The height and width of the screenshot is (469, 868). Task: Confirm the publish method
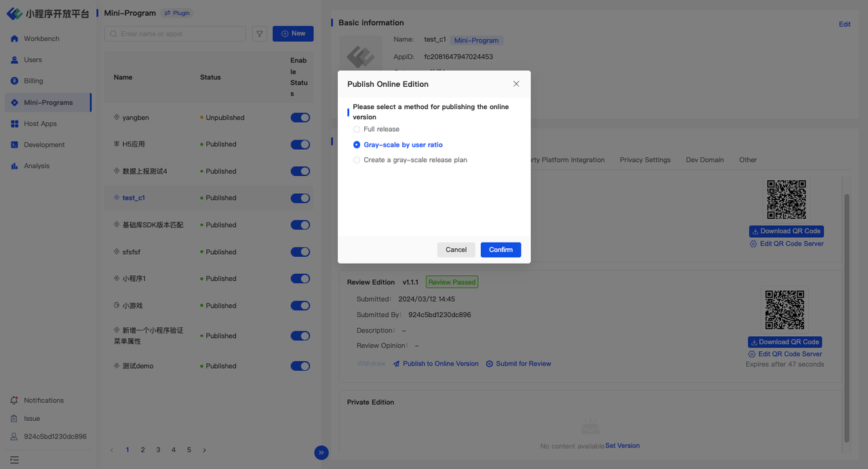500,249
